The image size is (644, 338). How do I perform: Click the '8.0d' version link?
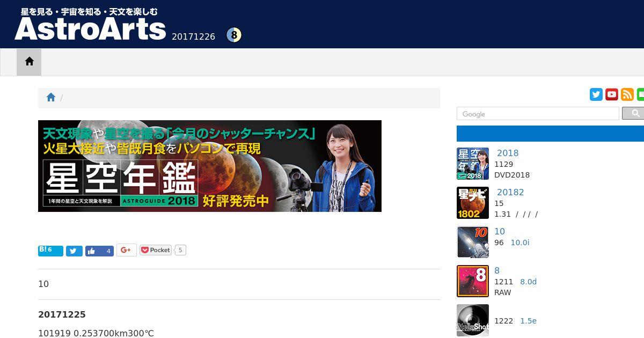click(528, 282)
